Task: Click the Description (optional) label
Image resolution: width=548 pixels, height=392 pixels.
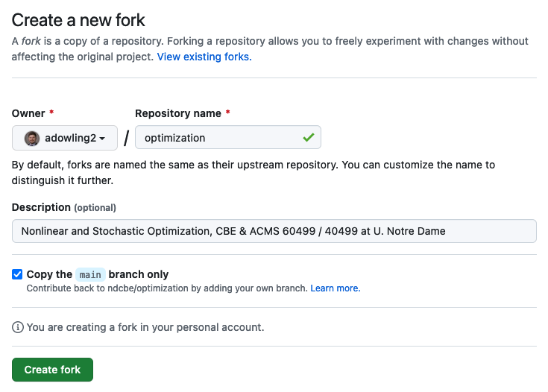Action: (x=63, y=207)
